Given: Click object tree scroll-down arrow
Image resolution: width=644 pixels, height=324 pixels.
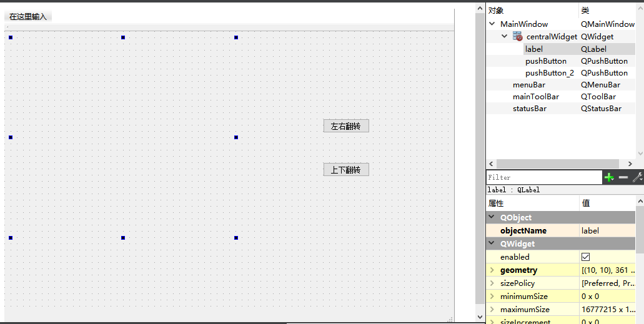Looking at the screenshot, I should point(640,154).
